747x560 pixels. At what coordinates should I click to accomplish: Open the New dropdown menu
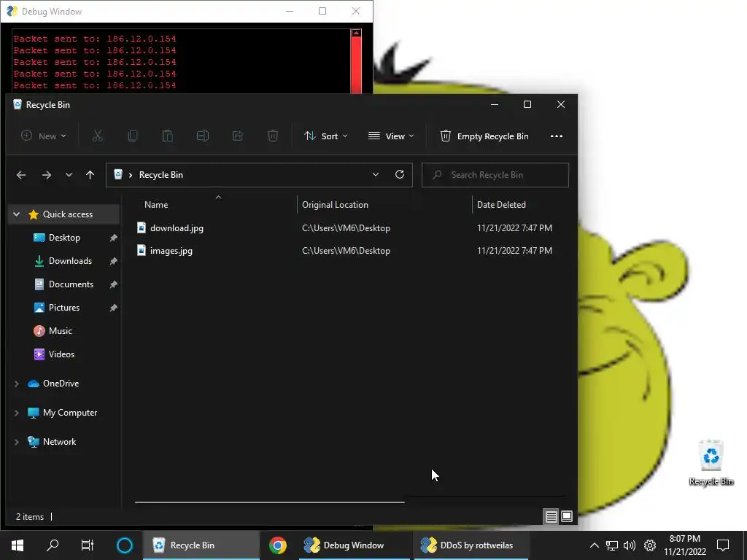(44, 136)
